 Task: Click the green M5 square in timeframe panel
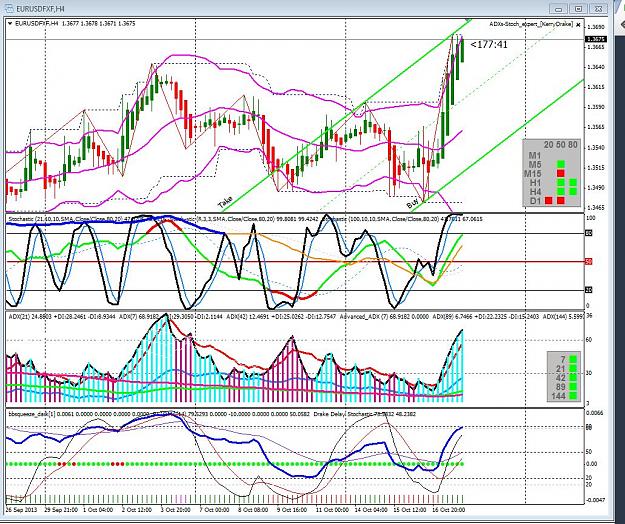pyautogui.click(x=561, y=164)
